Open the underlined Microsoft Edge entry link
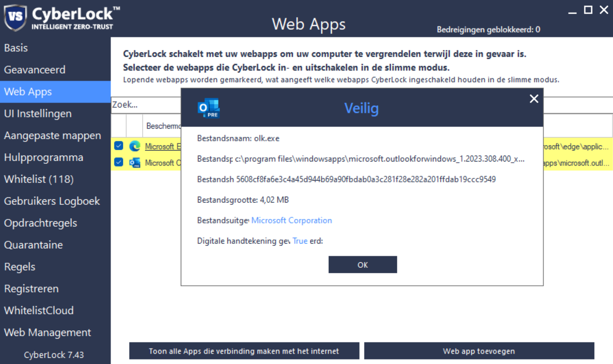This screenshot has width=613, height=364. coord(163,146)
